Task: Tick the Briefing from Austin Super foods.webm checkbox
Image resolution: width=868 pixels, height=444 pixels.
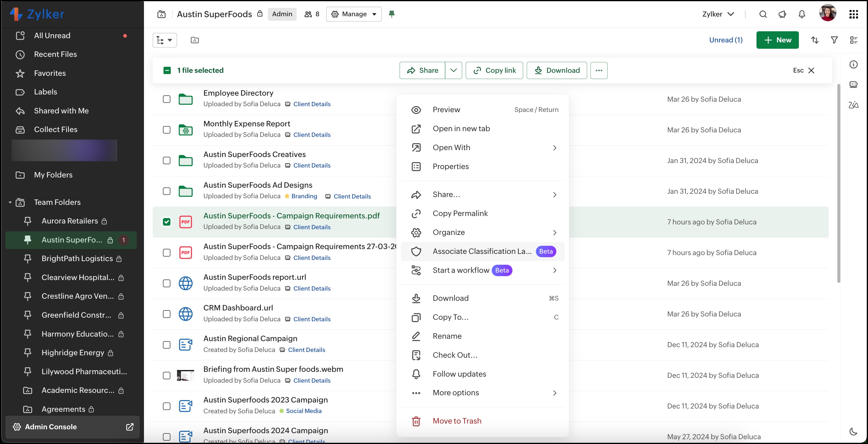Action: tap(167, 375)
